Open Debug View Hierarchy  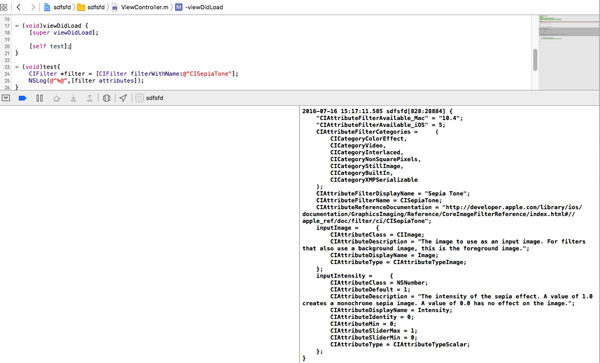pyautogui.click(x=106, y=98)
